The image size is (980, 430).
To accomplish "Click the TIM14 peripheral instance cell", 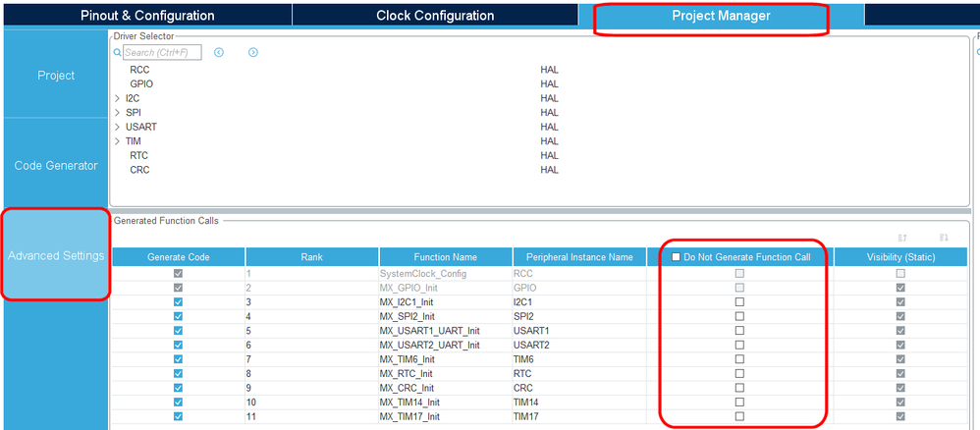I will click(579, 402).
